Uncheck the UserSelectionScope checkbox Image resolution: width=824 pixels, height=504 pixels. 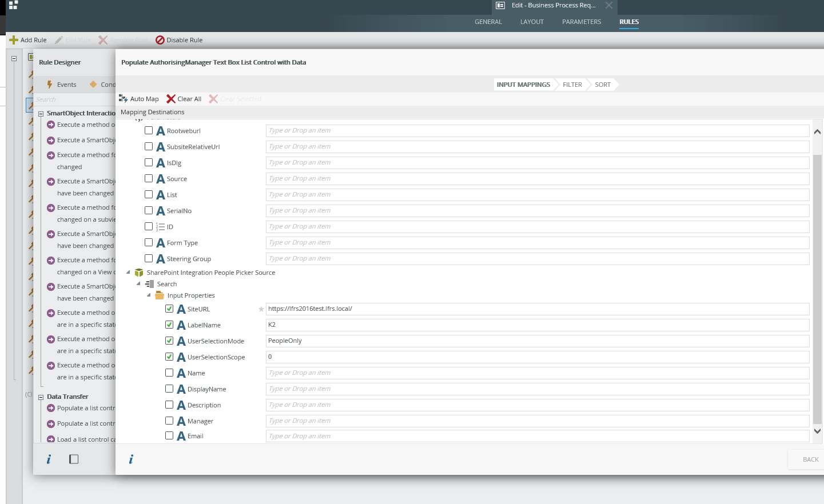169,357
